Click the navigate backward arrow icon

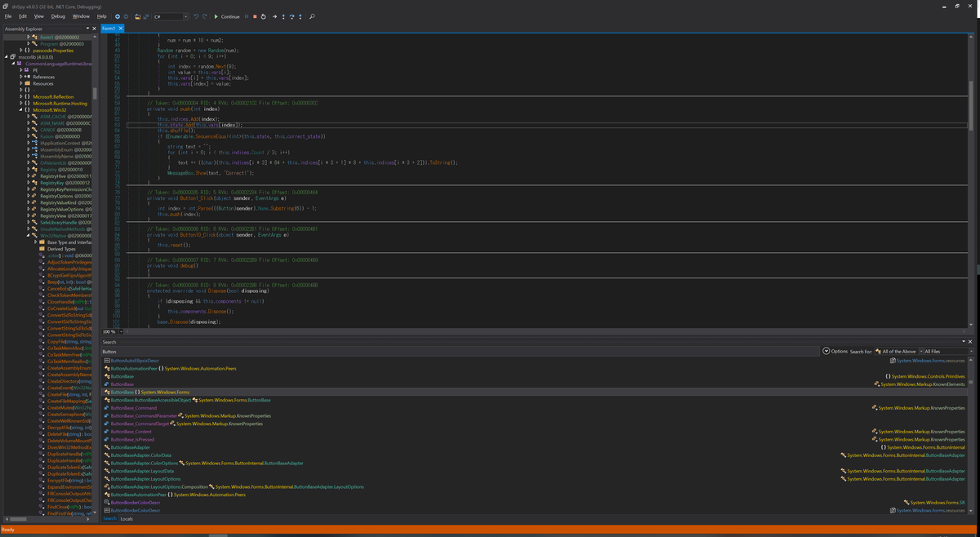[x=118, y=16]
